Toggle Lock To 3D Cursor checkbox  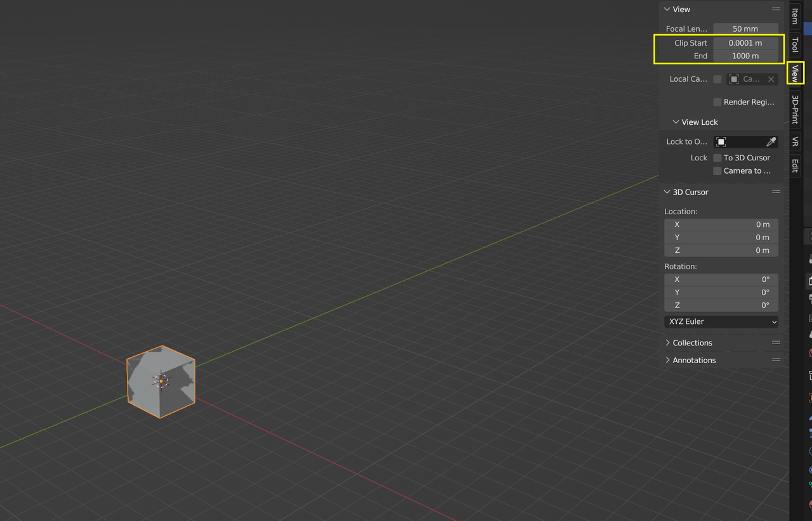(717, 158)
